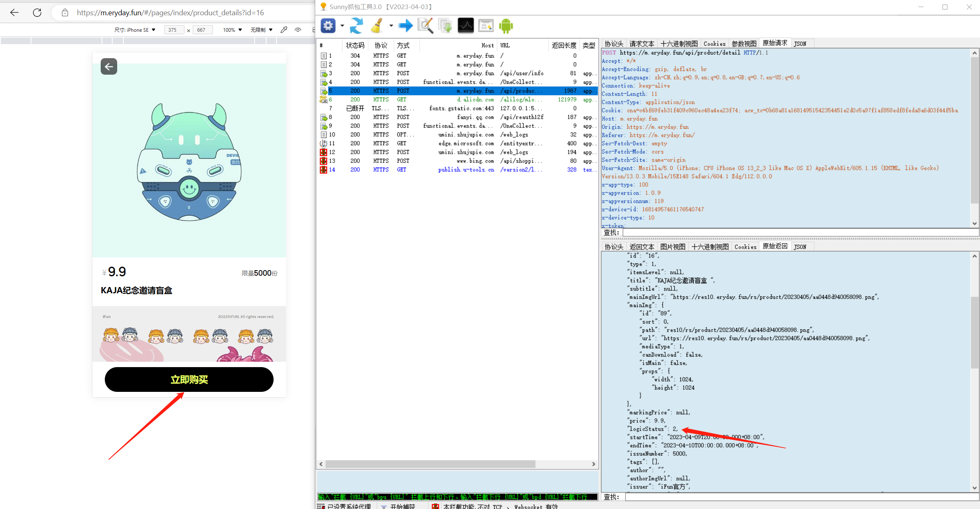
Task: Open request Cookies tab
Action: tap(714, 44)
